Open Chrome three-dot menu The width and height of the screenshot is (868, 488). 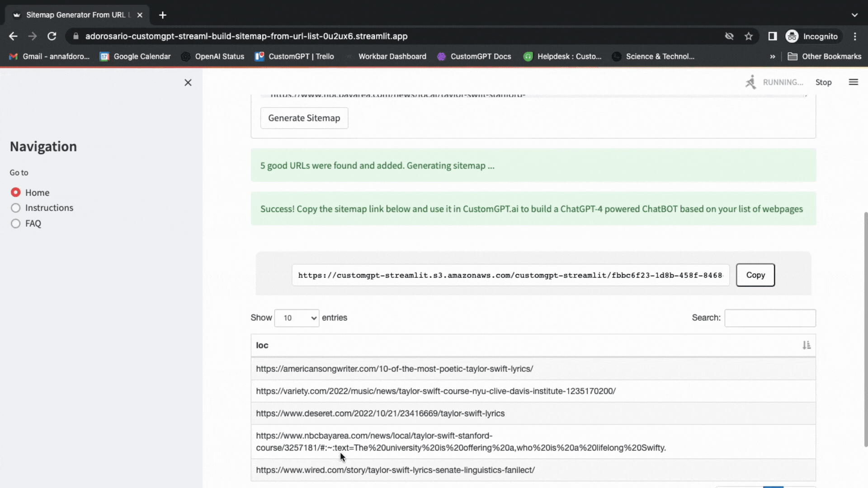pyautogui.click(x=855, y=36)
